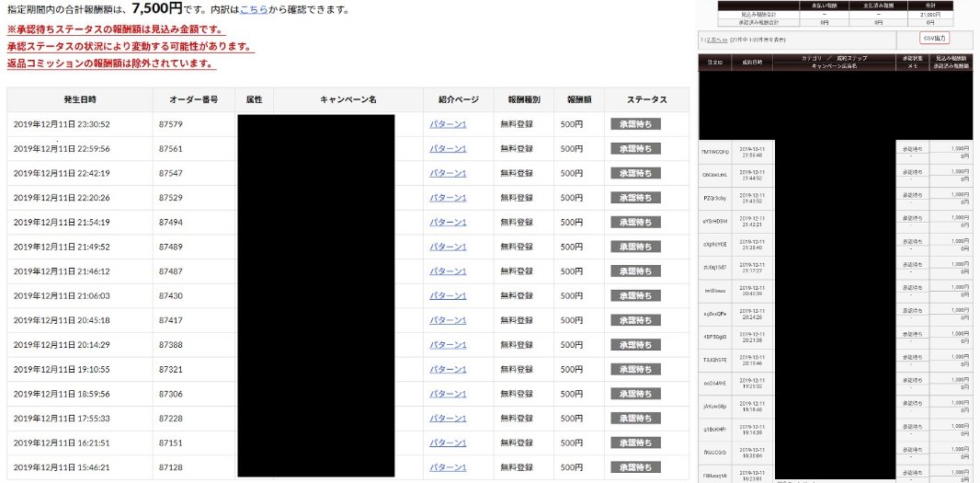The image size is (980, 483).
Task: Click the 報酬額 column header
Action: pos(579,99)
